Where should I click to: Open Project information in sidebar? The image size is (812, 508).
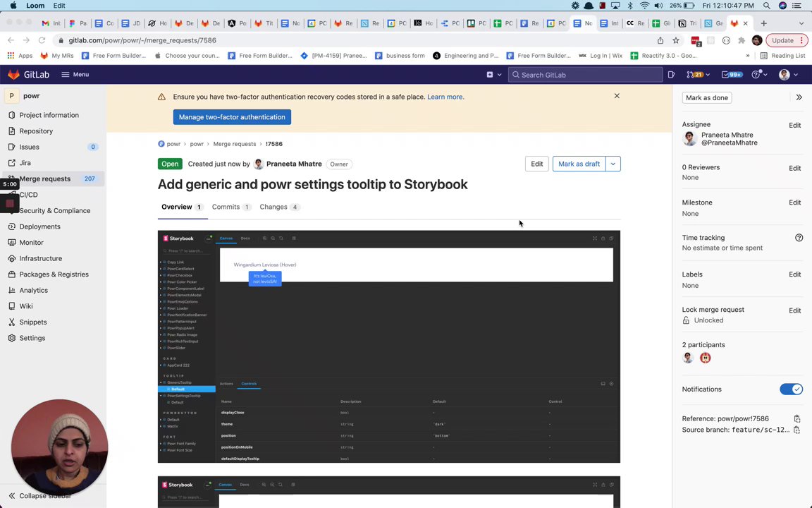pos(53,115)
